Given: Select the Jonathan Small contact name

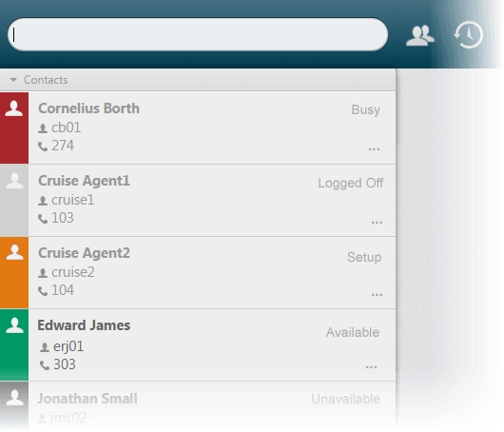Looking at the screenshot, I should (x=87, y=399).
